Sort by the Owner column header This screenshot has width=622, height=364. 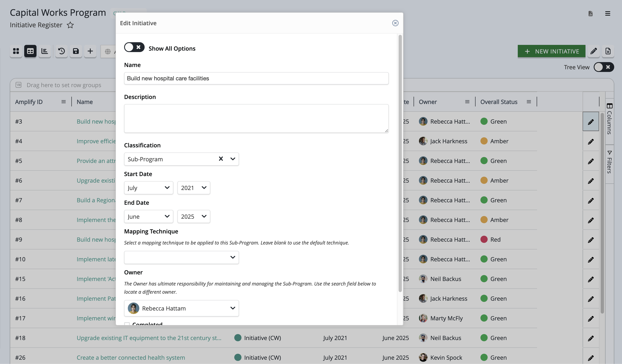click(x=428, y=102)
